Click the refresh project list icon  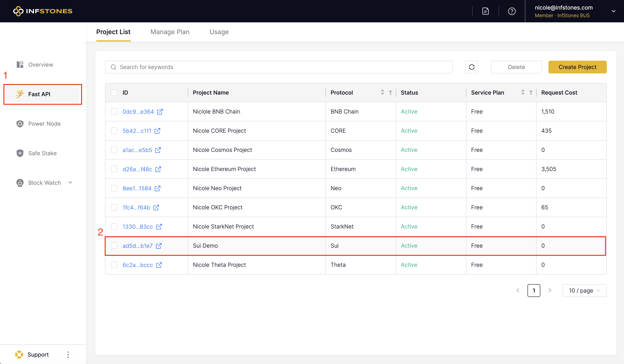click(x=471, y=67)
